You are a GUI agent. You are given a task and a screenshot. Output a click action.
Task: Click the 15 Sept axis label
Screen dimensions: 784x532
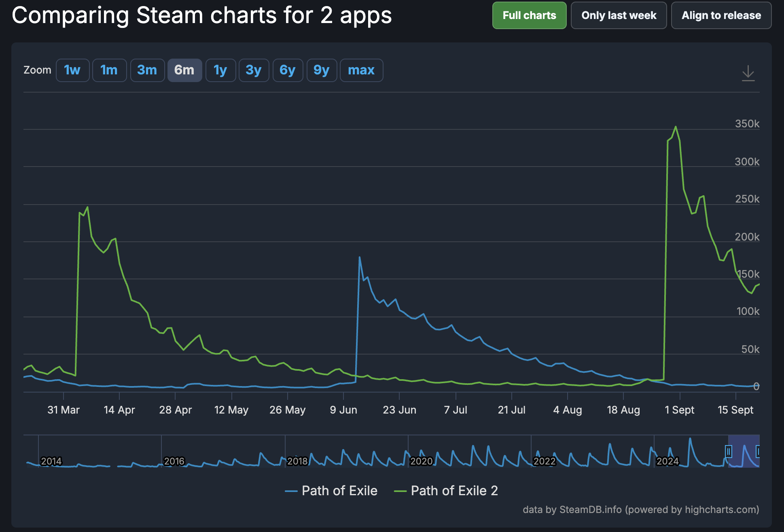click(x=735, y=410)
